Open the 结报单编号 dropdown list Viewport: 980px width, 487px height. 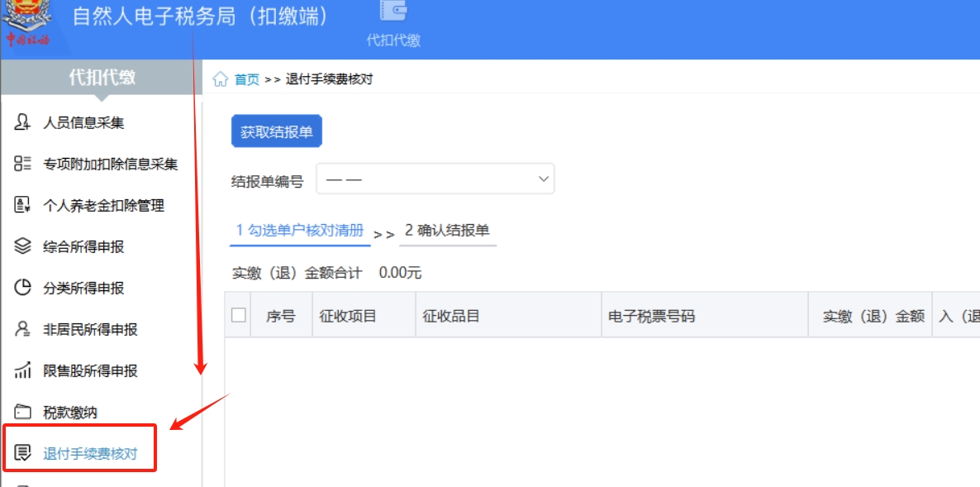tap(435, 179)
